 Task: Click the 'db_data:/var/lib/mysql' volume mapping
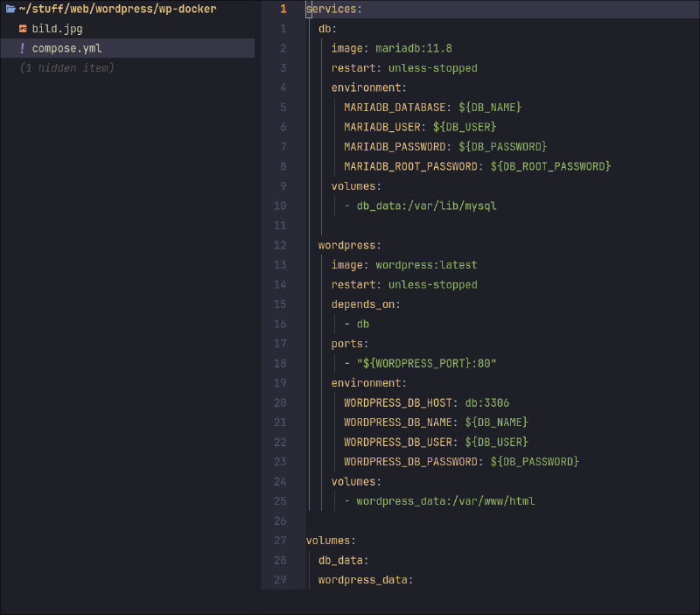click(x=426, y=206)
